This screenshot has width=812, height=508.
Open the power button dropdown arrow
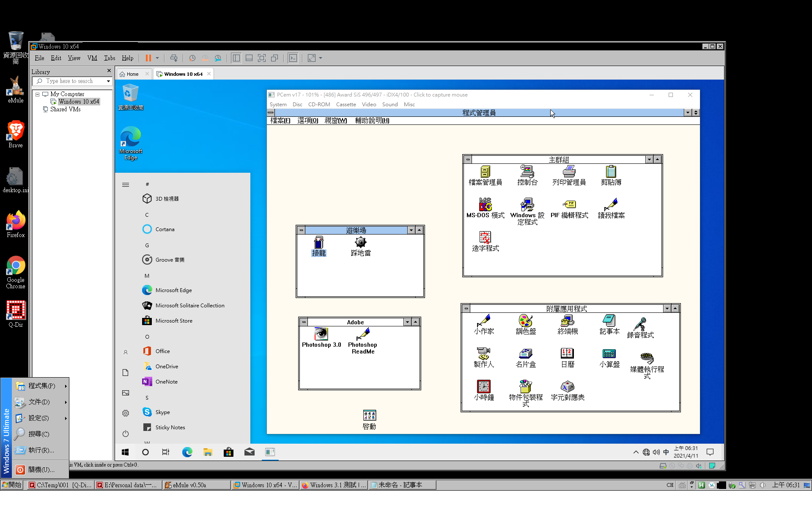pos(157,58)
